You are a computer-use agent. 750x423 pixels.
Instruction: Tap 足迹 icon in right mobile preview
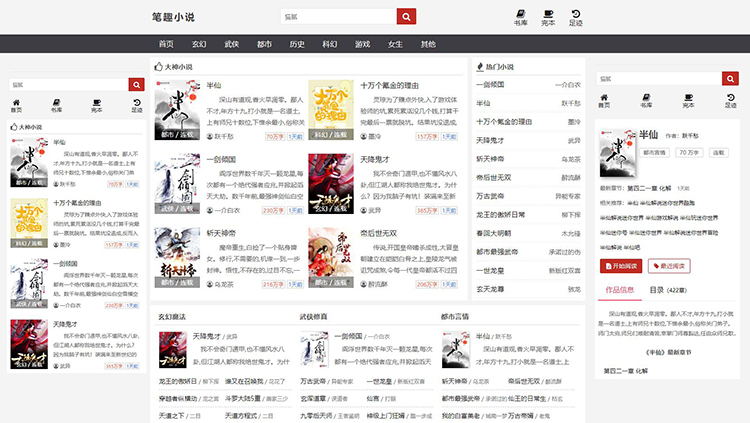(x=730, y=101)
